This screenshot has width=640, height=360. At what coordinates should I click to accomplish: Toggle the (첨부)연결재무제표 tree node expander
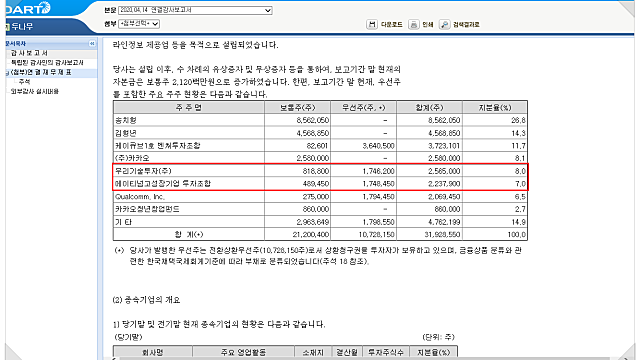(7, 73)
